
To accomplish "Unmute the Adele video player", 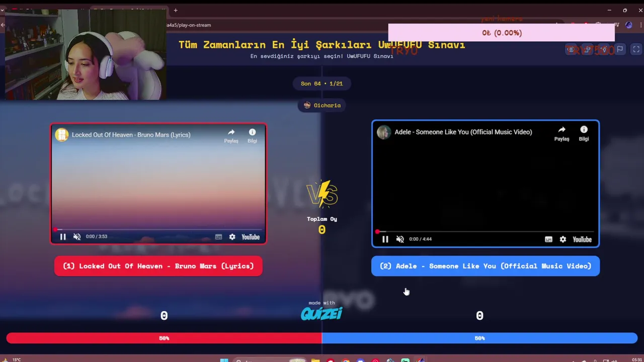I will tap(400, 239).
